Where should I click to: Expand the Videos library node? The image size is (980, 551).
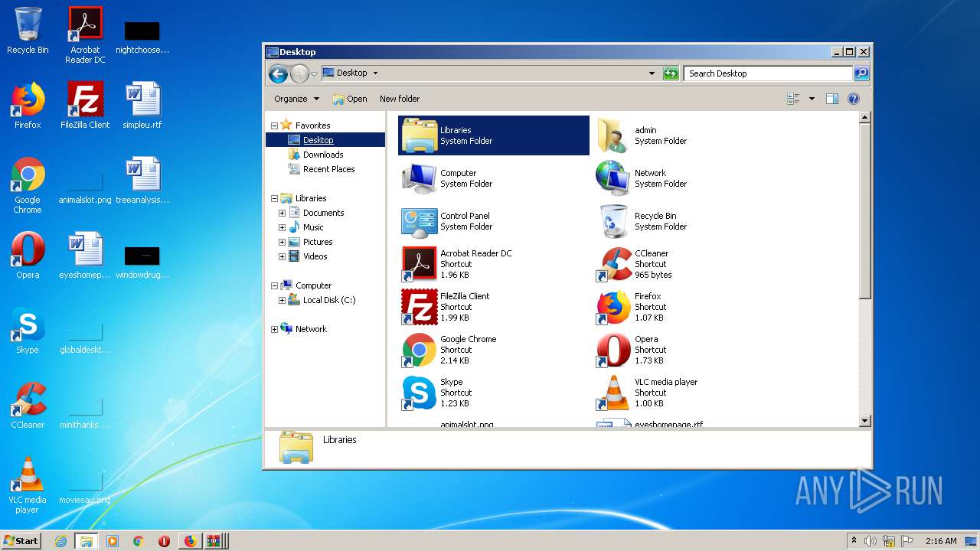[282, 256]
